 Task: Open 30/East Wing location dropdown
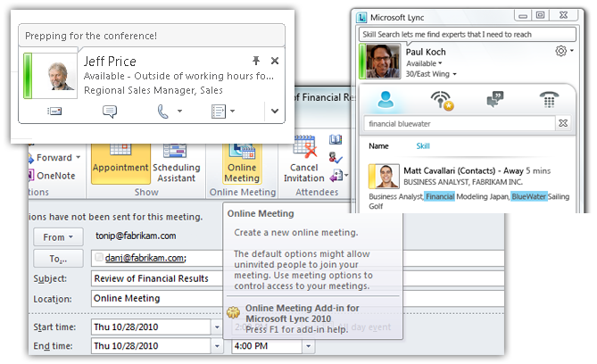431,74
